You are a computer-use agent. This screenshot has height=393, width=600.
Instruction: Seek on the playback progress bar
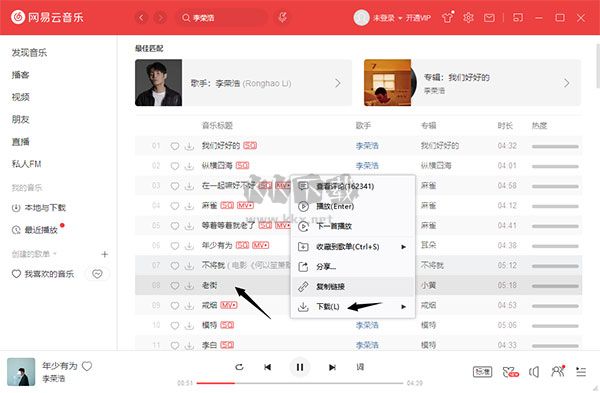click(300, 383)
